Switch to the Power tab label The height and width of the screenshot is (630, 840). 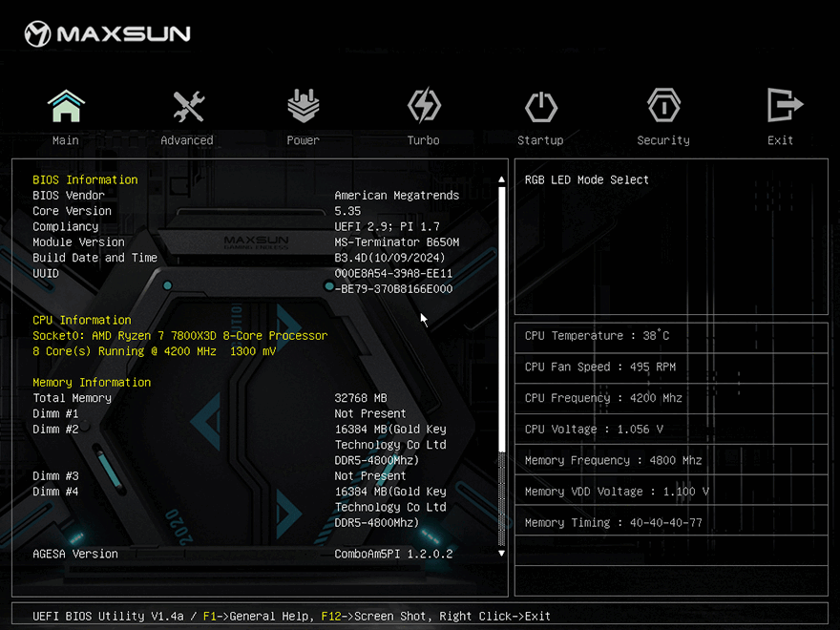pos(304,140)
